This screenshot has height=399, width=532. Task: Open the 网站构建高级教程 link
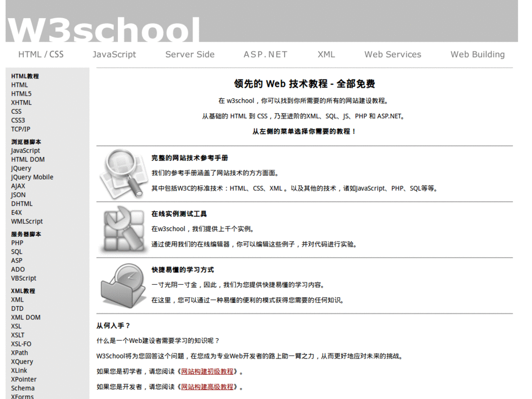[207, 387]
